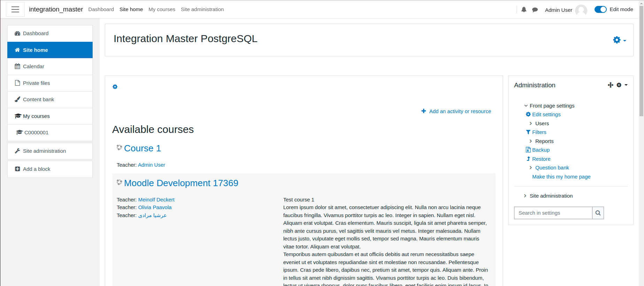This screenshot has height=286, width=644.
Task: Click the hamburger menu to toggle side drawer
Action: point(15,9)
